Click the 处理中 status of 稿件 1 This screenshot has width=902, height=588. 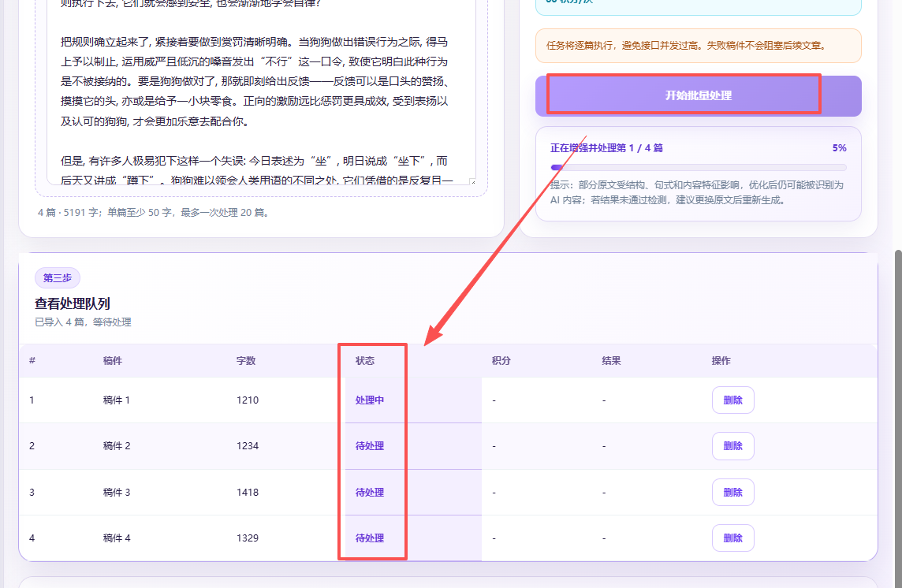point(369,400)
